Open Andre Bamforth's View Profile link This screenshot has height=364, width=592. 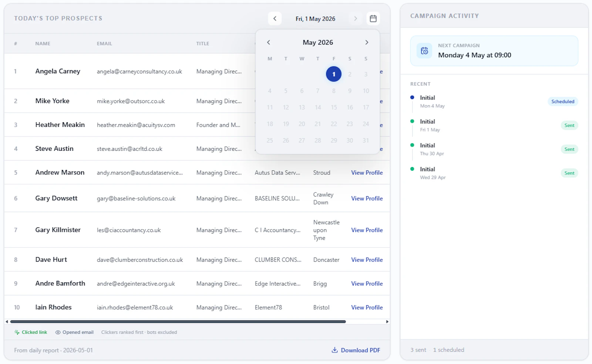(x=367, y=283)
